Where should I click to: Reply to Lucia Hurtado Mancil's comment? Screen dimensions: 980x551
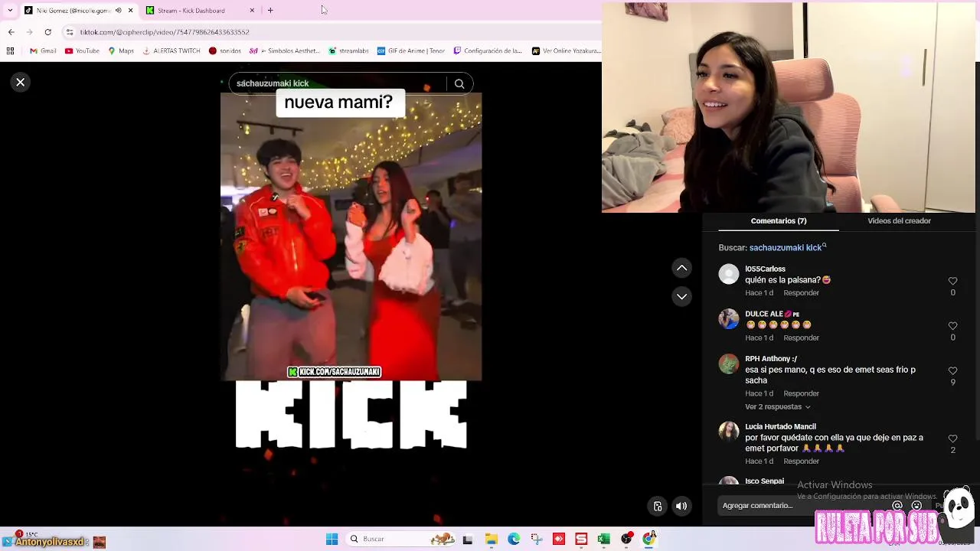coord(801,461)
